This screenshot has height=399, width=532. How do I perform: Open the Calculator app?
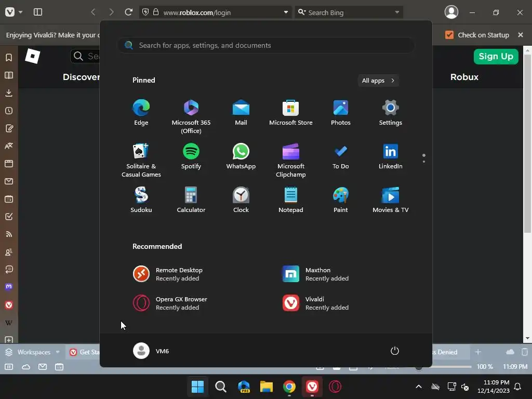click(x=191, y=200)
